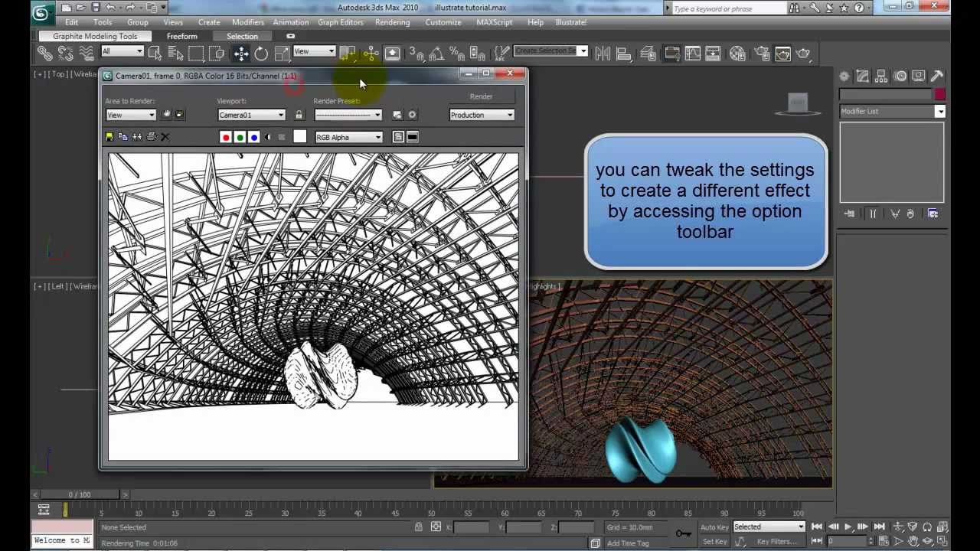Open the Display panel icon
The width and height of the screenshot is (980, 551).
(x=919, y=76)
